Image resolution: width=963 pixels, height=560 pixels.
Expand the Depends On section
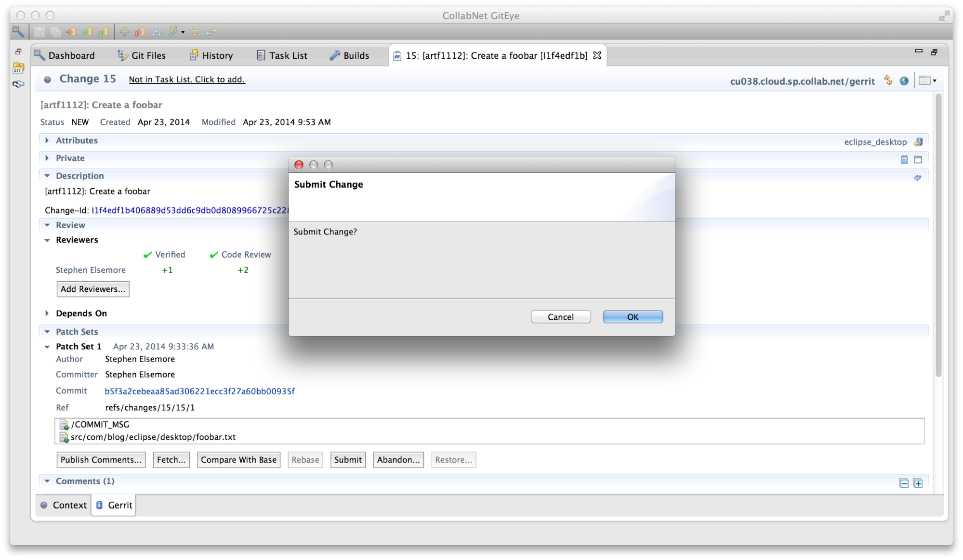pyautogui.click(x=47, y=313)
